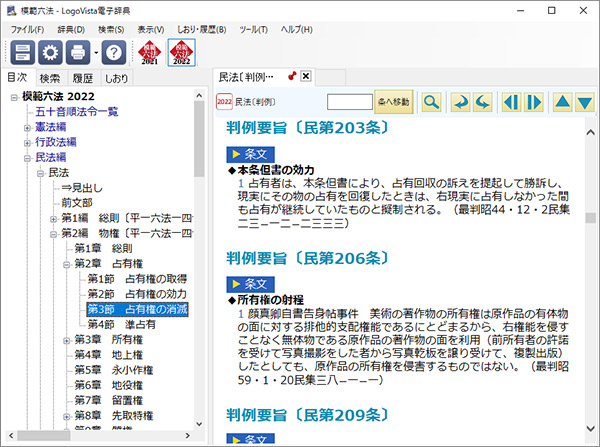Close the 民法〔判例 tab
Image resolution: width=600 pixels, height=447 pixels.
[x=306, y=76]
